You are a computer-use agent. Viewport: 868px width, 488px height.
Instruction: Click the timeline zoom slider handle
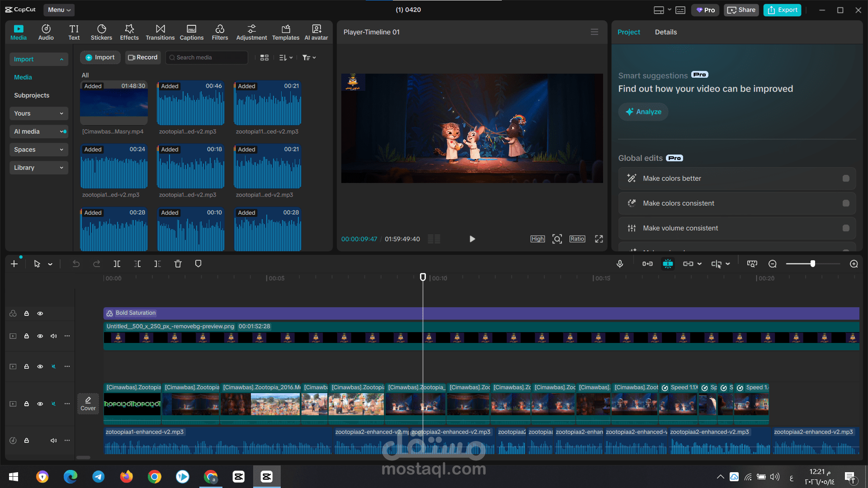812,264
